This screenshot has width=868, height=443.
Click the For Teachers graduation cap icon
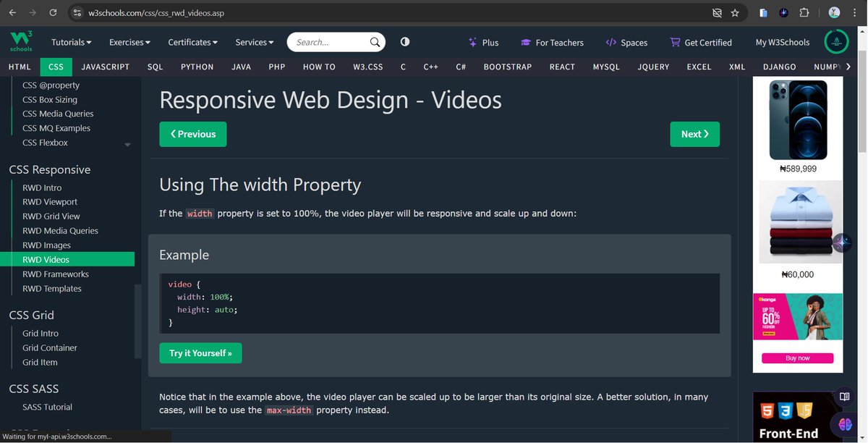(x=527, y=42)
